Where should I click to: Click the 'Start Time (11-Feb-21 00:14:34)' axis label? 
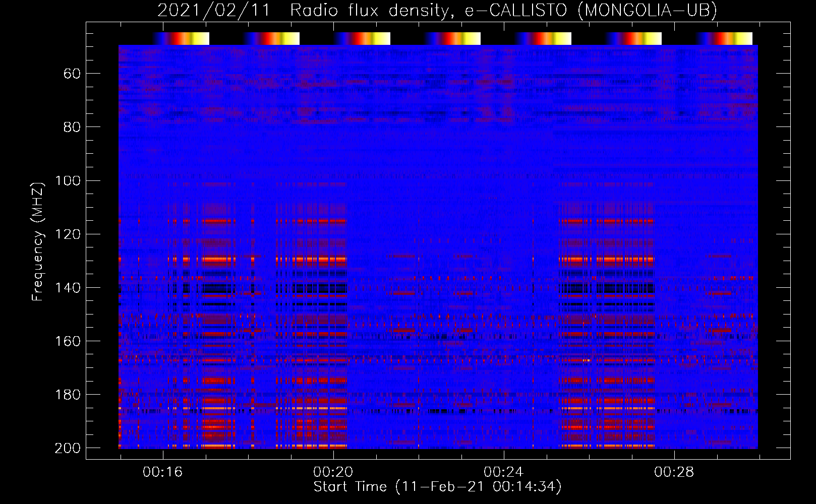tap(437, 487)
